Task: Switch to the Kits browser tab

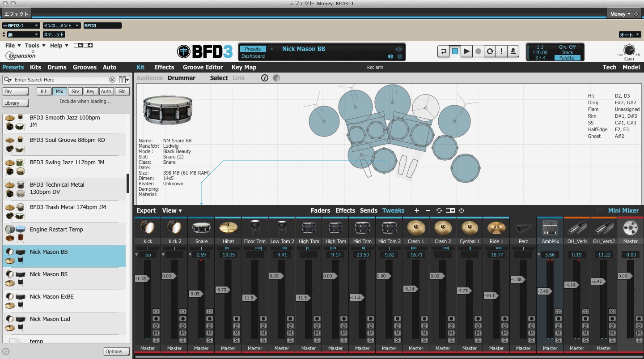Action: (35, 67)
